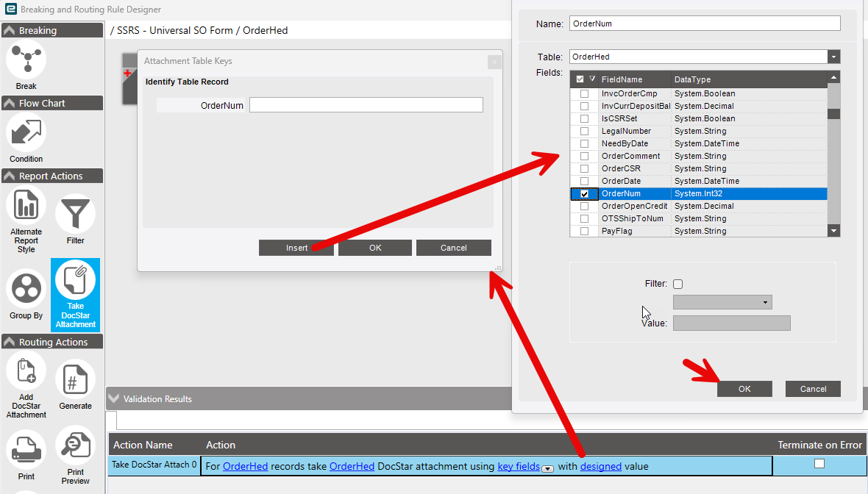Viewport: 868px width, 494px height.
Task: Click the fields filter funnel icon
Action: click(x=592, y=79)
